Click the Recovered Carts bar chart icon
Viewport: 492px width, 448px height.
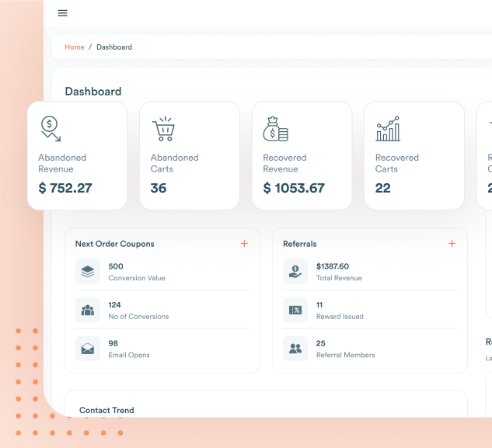388,129
